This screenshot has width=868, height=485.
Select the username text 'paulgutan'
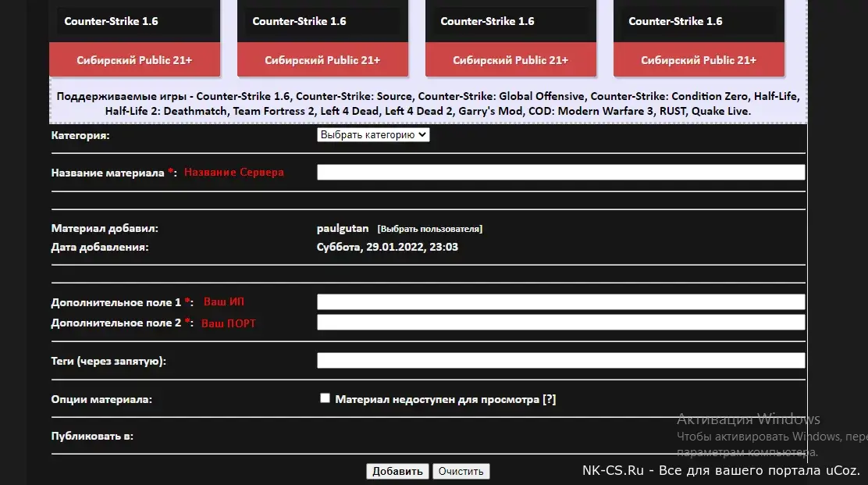tap(343, 228)
